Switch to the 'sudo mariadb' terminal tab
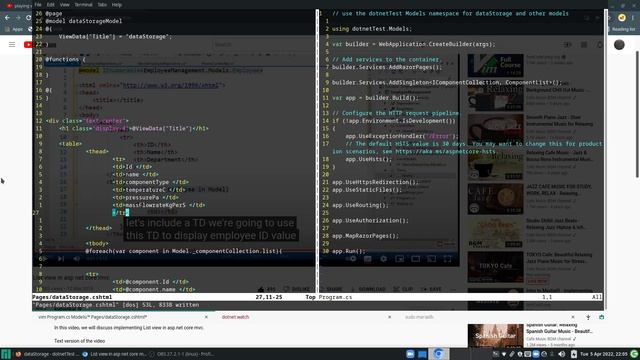 point(419,317)
